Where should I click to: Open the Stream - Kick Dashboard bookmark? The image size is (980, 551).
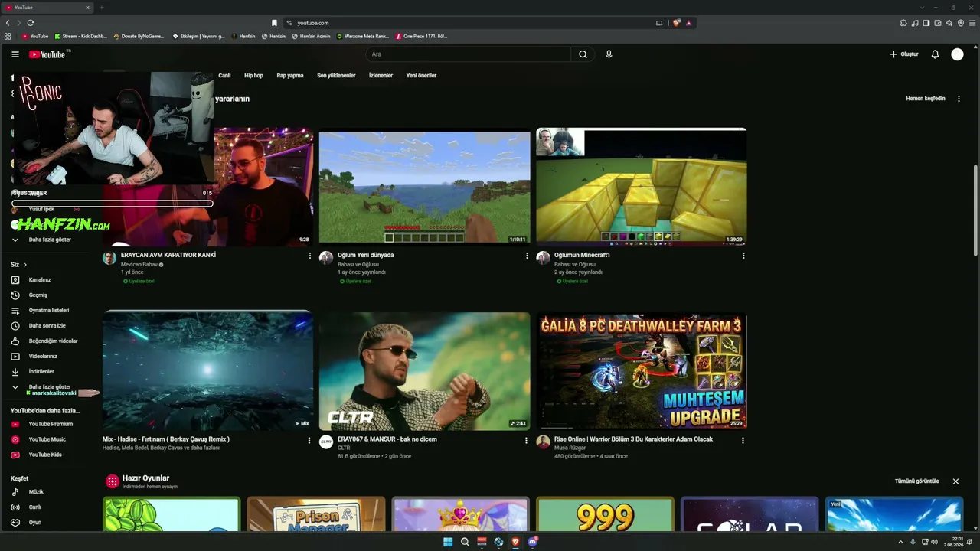click(x=80, y=36)
